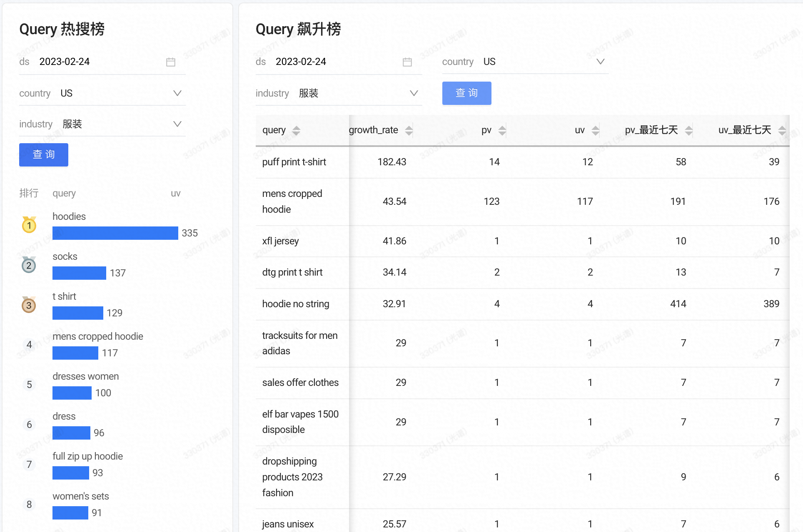803x532 pixels.
Task: Select the puff print t-shirt row
Action: [x=523, y=162]
